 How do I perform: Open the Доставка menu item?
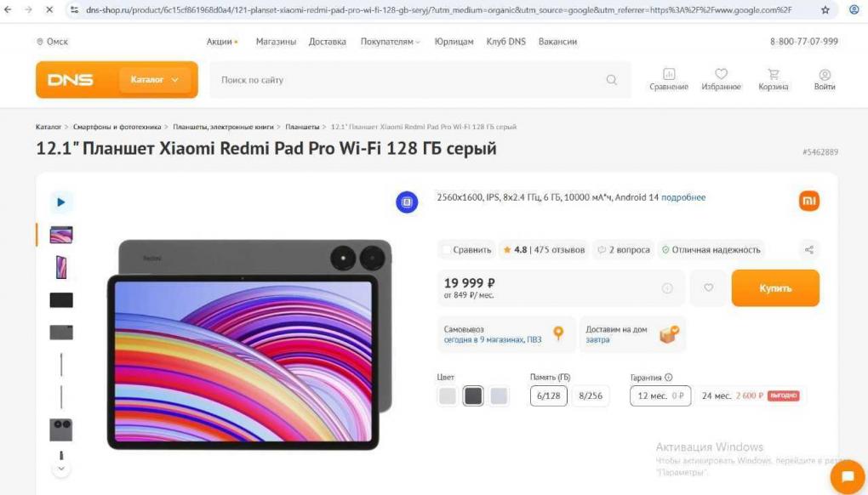tap(327, 42)
